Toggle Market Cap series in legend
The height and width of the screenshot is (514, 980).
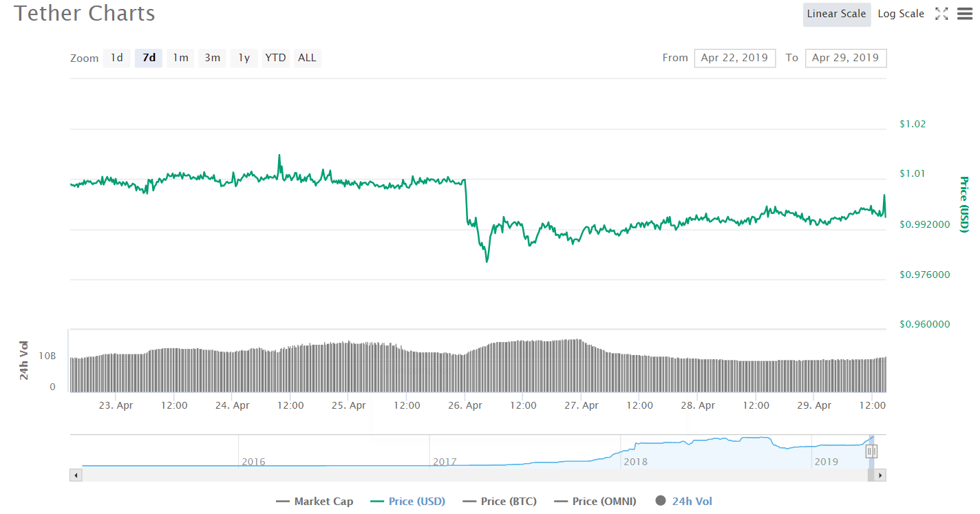coord(315,501)
